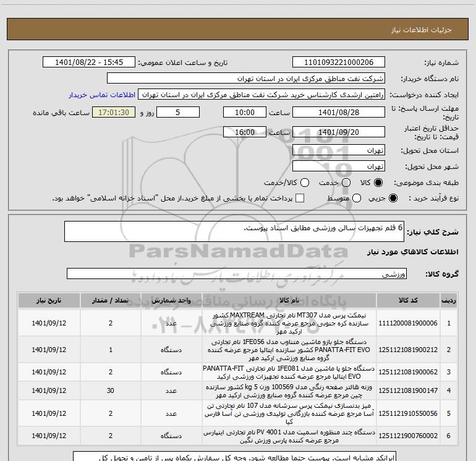476x461 pixels.
Task: Click the ردیف column header
Action: coord(449,301)
